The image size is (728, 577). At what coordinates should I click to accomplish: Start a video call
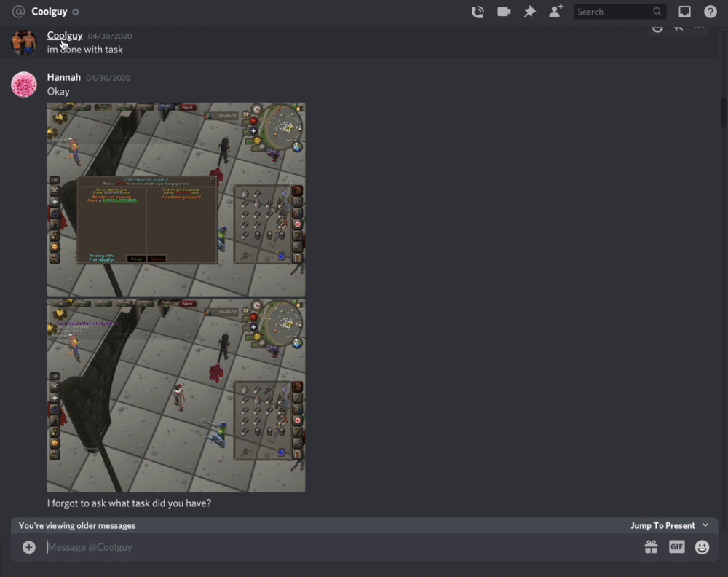click(504, 12)
